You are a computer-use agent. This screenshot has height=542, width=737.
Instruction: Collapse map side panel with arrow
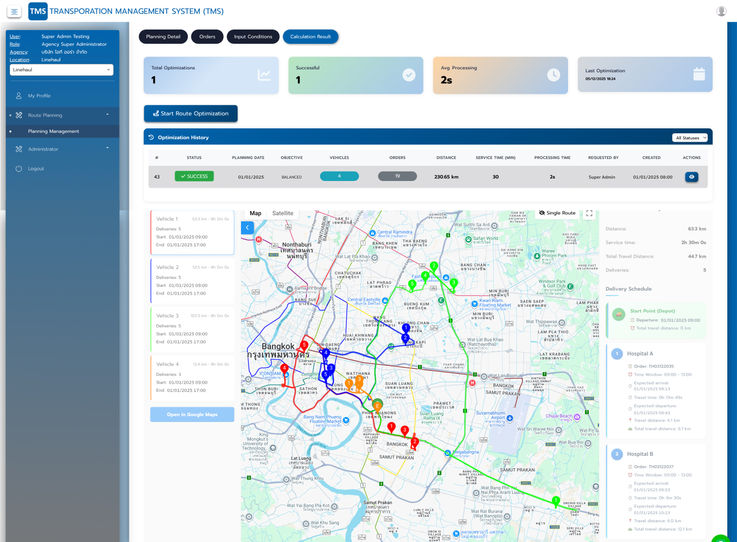tap(248, 228)
